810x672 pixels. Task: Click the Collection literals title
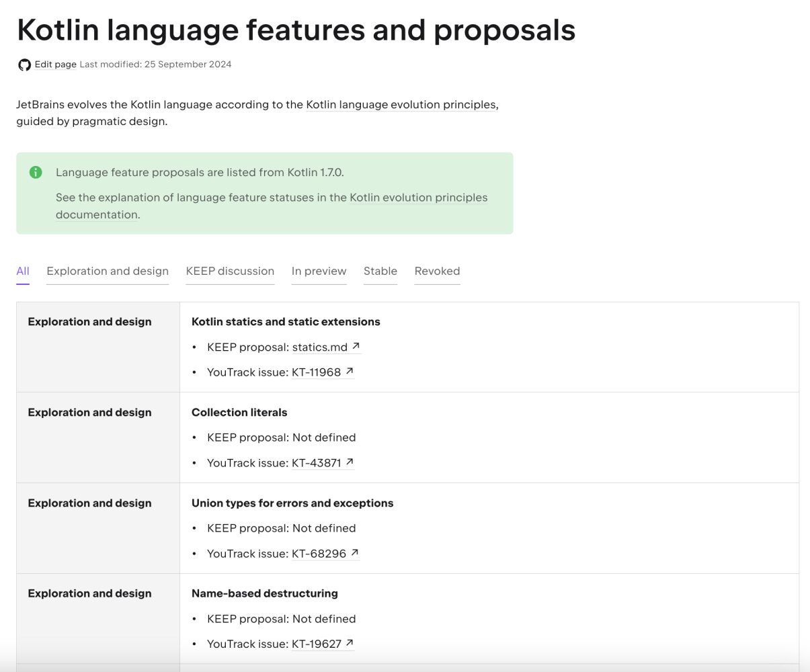[239, 413]
